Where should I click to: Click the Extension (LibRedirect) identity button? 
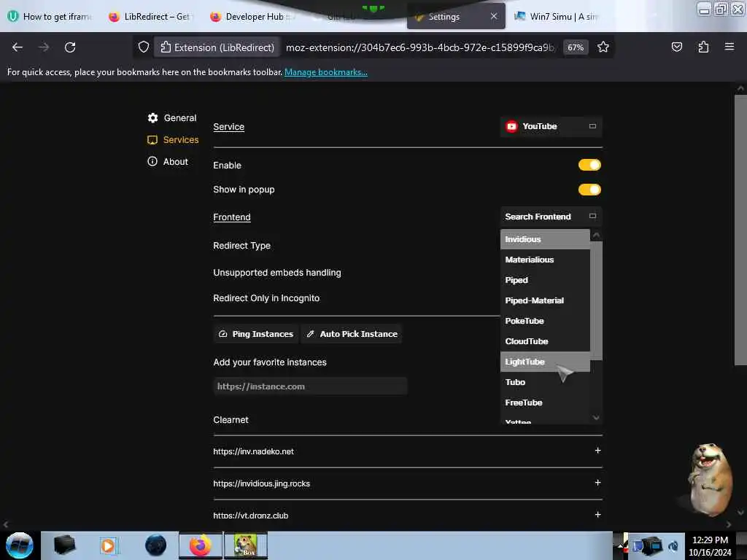[x=217, y=47]
